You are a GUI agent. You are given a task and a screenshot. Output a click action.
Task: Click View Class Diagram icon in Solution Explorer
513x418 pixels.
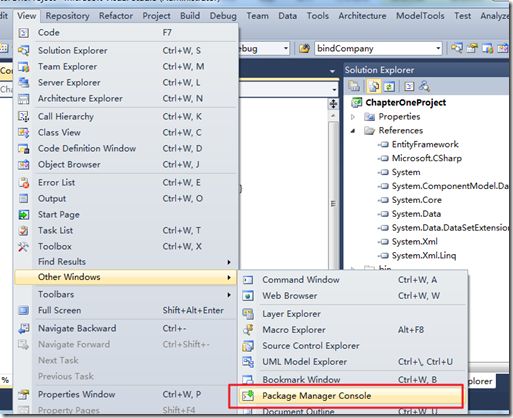pos(424,87)
